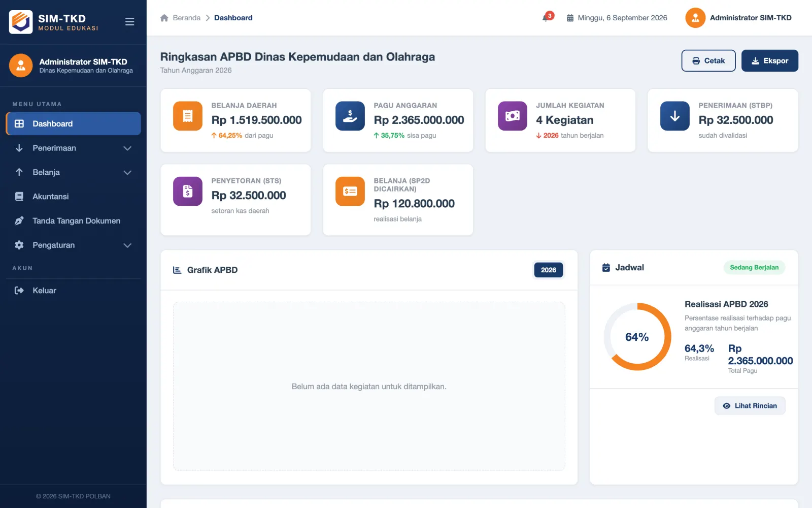Click the top-right Administrator avatar icon
The image size is (812, 508).
(695, 18)
